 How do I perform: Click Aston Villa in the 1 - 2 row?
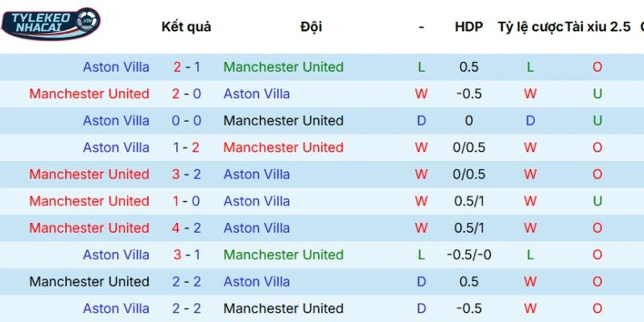click(116, 147)
